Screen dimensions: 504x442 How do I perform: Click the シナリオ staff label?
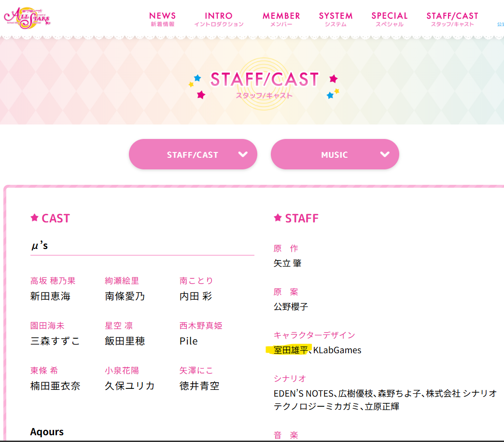tap(290, 379)
